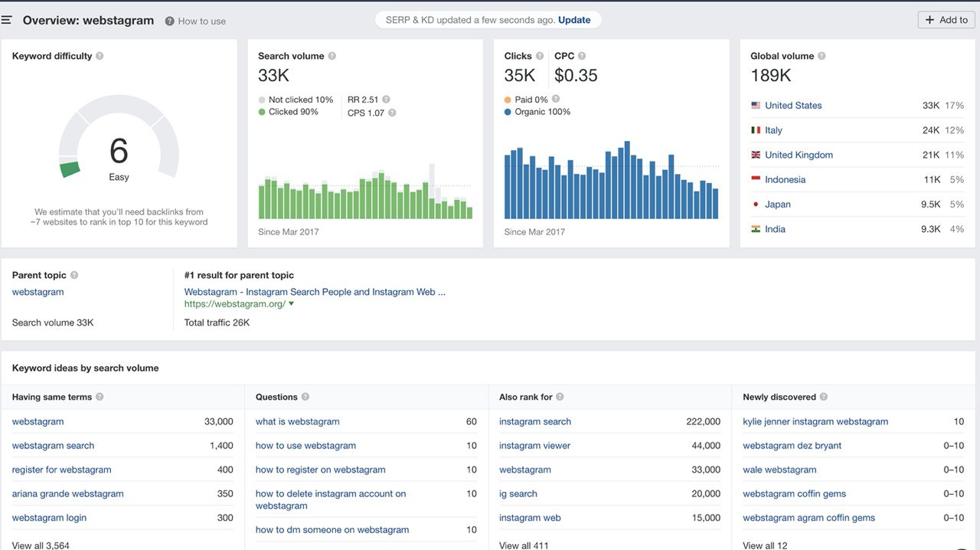Click the How to use link

click(201, 21)
